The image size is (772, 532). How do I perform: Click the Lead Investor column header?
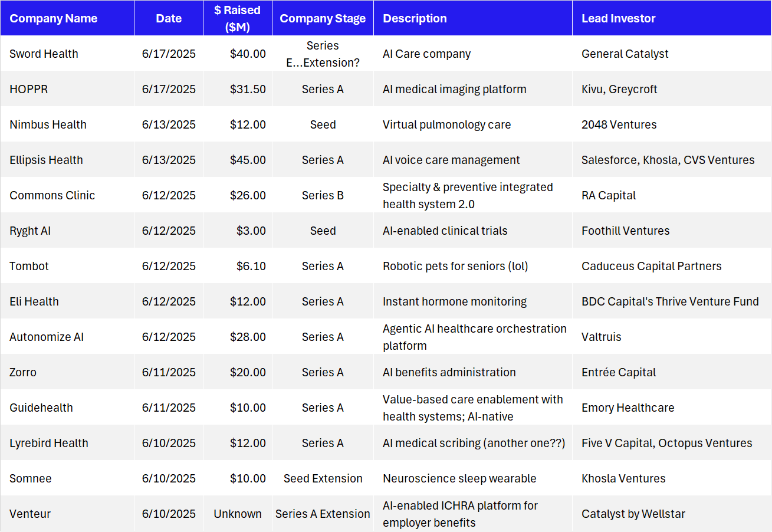(x=619, y=18)
